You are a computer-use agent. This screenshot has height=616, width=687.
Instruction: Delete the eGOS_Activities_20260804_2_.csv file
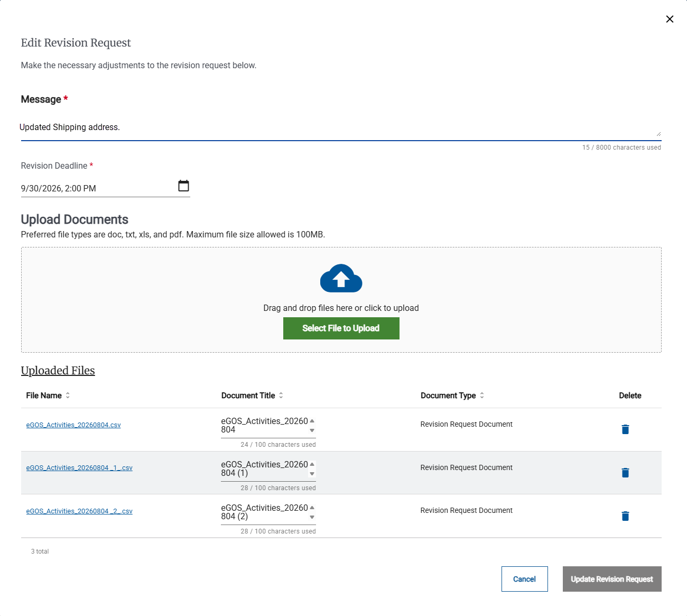coord(625,516)
